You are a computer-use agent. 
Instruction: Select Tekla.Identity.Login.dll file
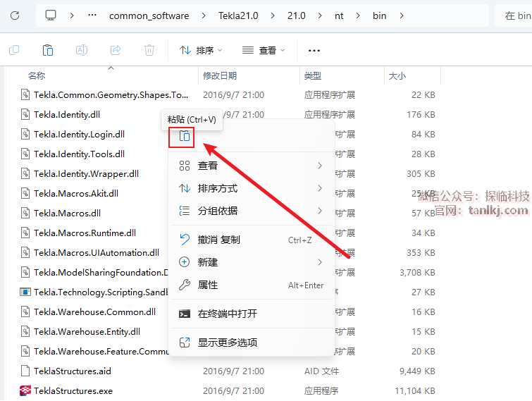79,135
